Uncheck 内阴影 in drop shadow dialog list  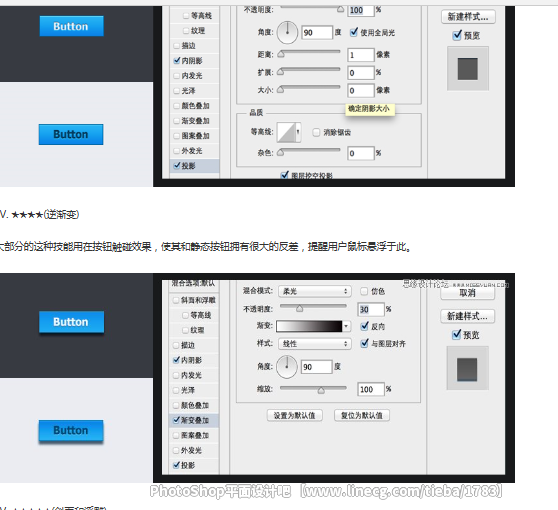[177, 61]
